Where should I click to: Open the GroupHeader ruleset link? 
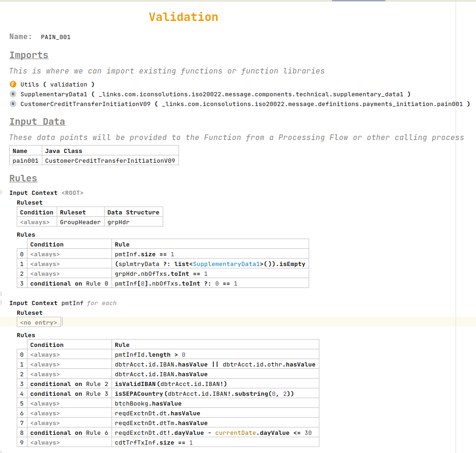point(80,222)
